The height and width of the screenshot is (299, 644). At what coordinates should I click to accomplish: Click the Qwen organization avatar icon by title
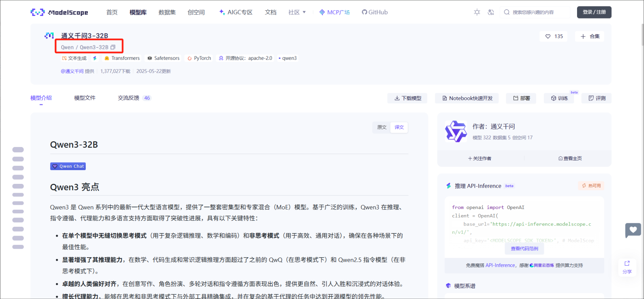click(x=49, y=35)
